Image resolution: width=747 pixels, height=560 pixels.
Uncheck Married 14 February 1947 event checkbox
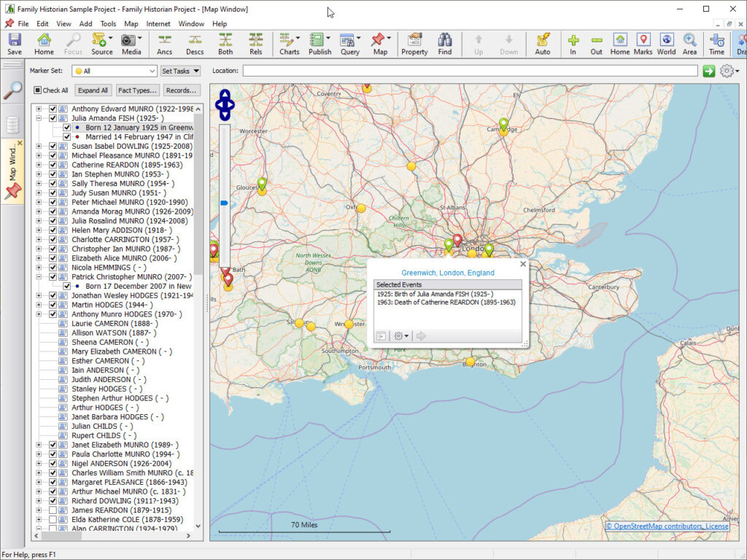click(66, 137)
